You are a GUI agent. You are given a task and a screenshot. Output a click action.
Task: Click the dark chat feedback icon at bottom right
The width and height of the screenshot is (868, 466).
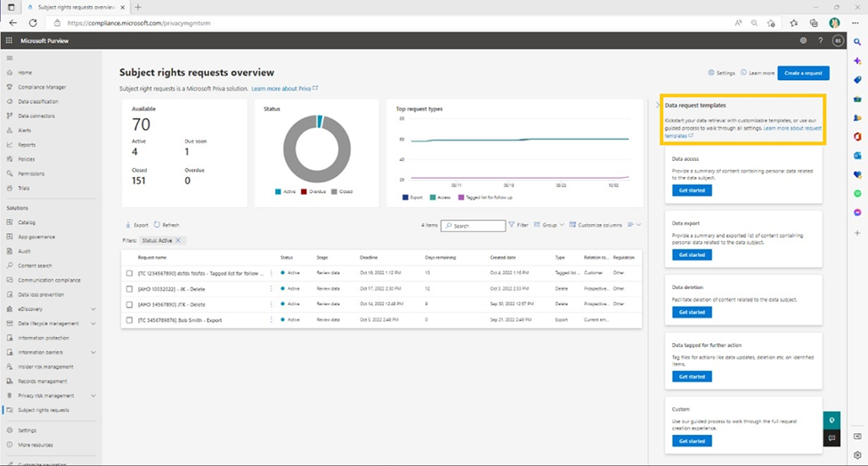pyautogui.click(x=831, y=438)
